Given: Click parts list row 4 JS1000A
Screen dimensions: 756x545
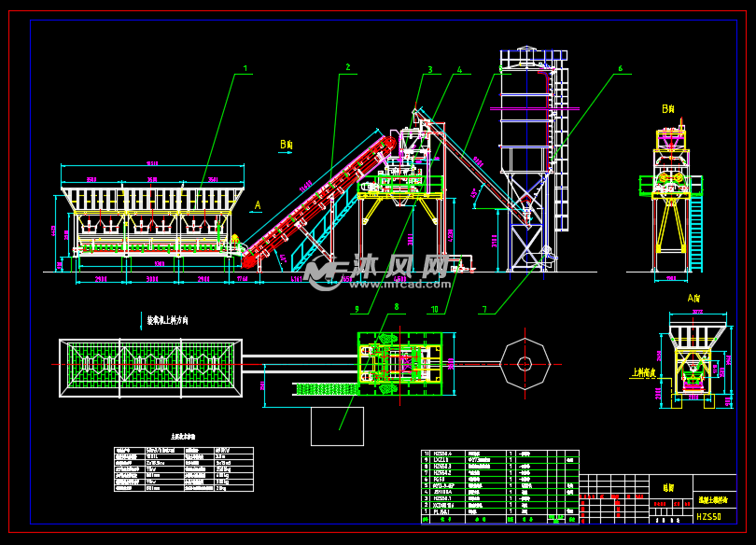Looking at the screenshot, I should [x=500, y=492].
